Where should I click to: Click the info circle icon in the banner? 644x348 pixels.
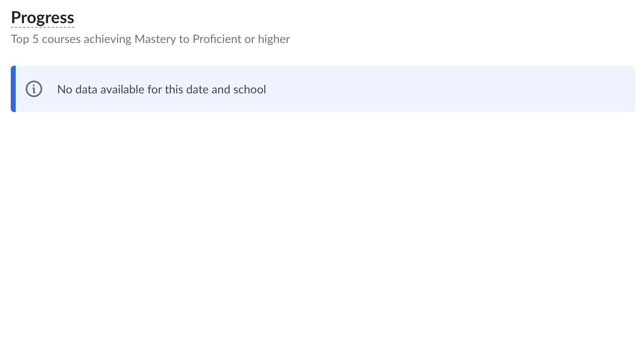34,89
